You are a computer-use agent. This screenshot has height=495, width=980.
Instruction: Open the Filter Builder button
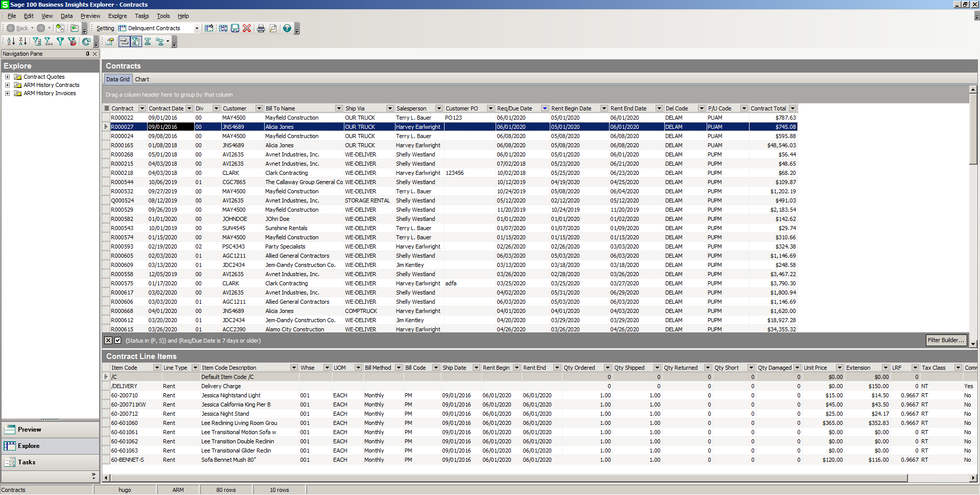946,340
